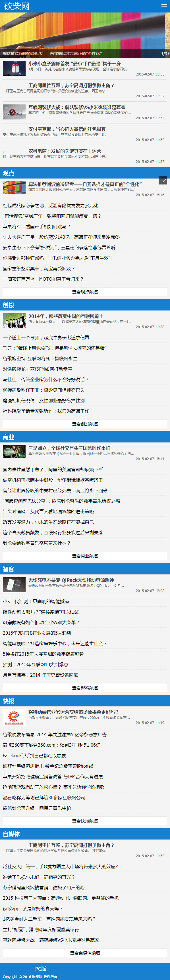
Task: Open the 观点 featured article thumbnail
Action: click(14, 188)
